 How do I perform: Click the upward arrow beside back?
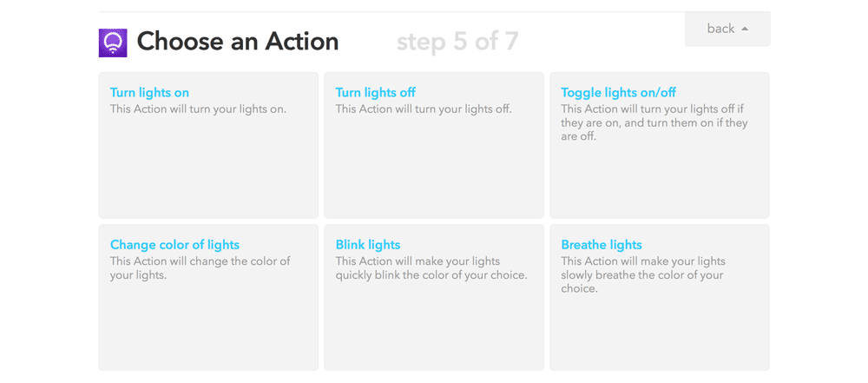click(745, 29)
